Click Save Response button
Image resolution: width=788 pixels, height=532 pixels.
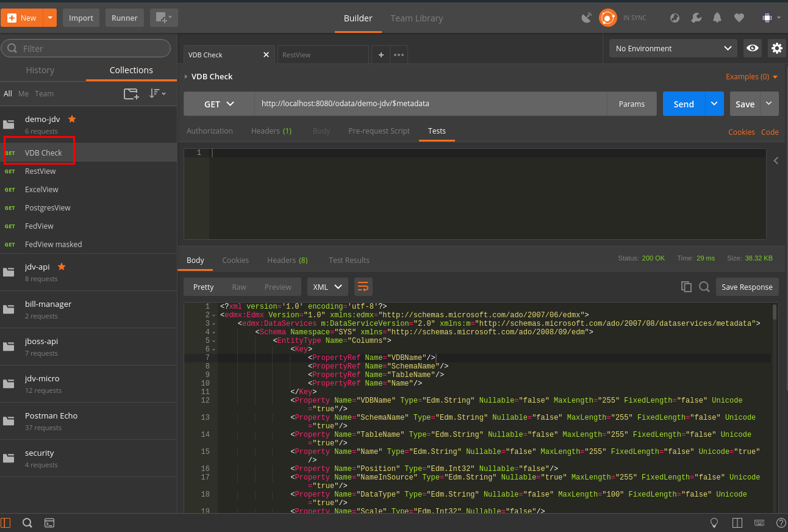pyautogui.click(x=747, y=287)
